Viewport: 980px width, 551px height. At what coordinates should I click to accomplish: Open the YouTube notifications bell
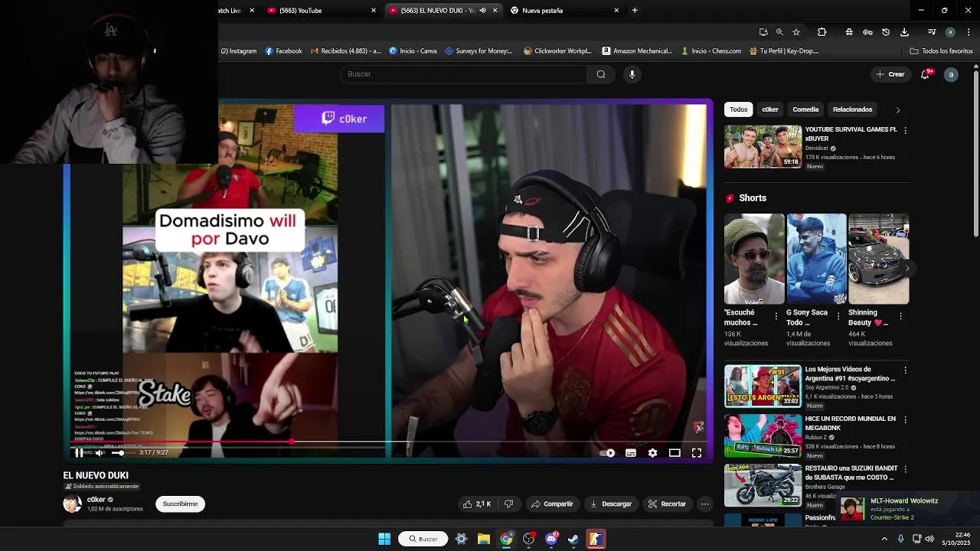[926, 74]
